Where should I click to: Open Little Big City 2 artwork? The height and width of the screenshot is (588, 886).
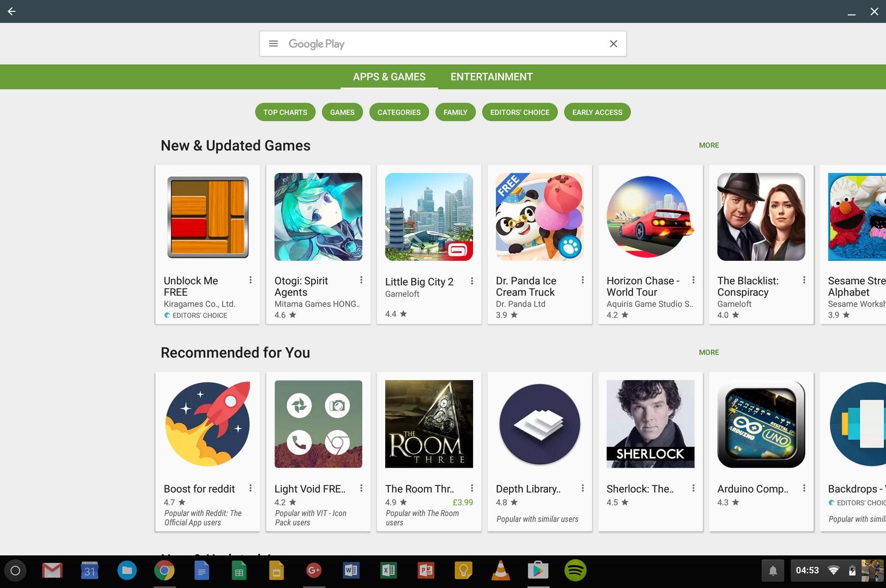429,217
